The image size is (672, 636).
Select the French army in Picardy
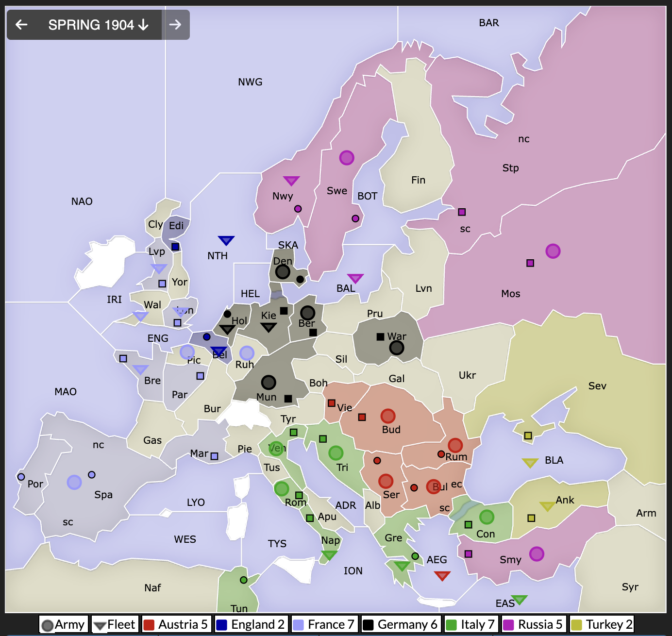tap(187, 352)
